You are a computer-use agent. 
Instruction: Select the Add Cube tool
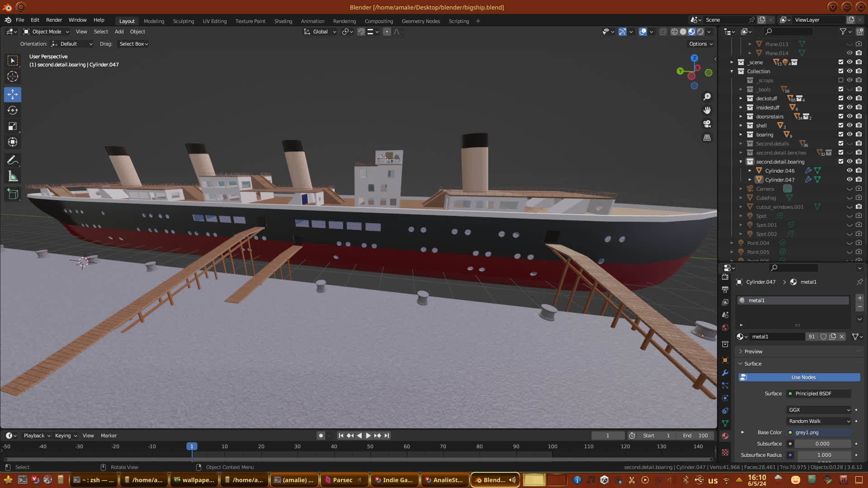[13, 194]
